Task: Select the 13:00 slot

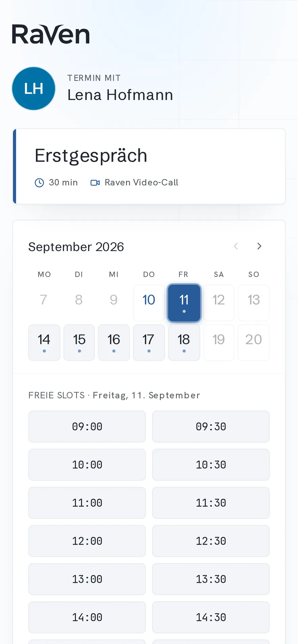Action: pyautogui.click(x=87, y=579)
